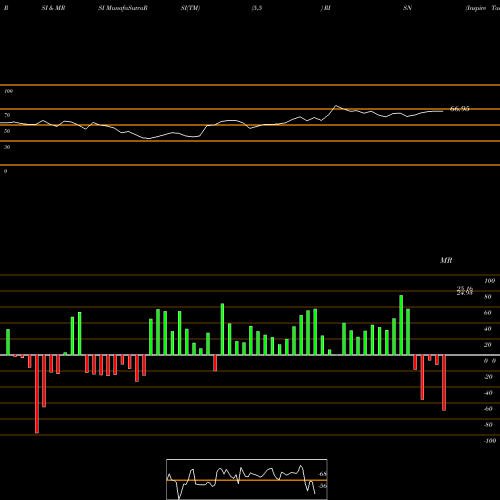Image resolution: width=500 pixels, height=500 pixels.
Task: Click the value 68 in mini chart
Action: pos(323,474)
